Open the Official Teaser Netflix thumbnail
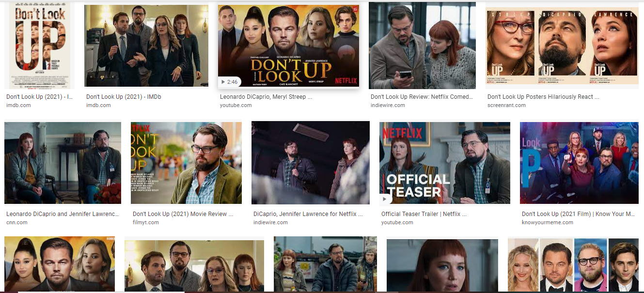Screen dimensions: 644x293 (x=445, y=163)
